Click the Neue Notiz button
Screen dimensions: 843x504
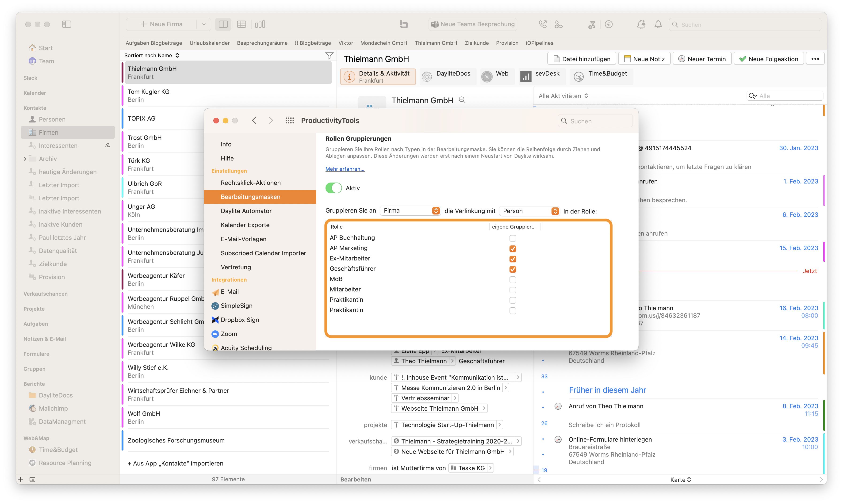pos(644,59)
